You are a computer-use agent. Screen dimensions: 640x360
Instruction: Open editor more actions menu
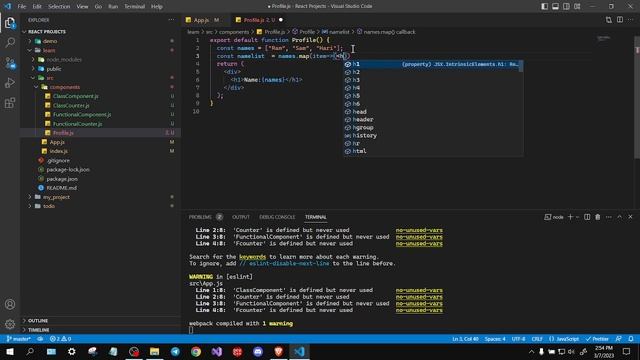[x=631, y=20]
